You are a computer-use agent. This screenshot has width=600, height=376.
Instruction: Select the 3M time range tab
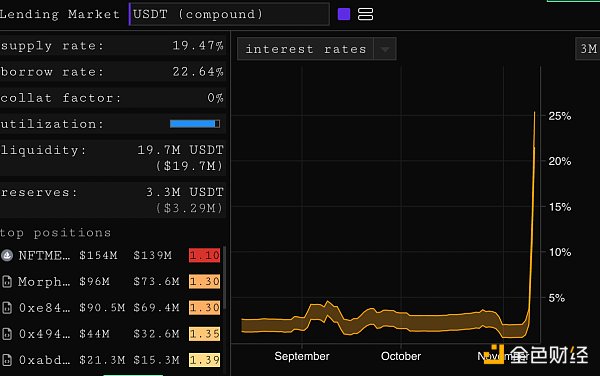tap(588, 49)
